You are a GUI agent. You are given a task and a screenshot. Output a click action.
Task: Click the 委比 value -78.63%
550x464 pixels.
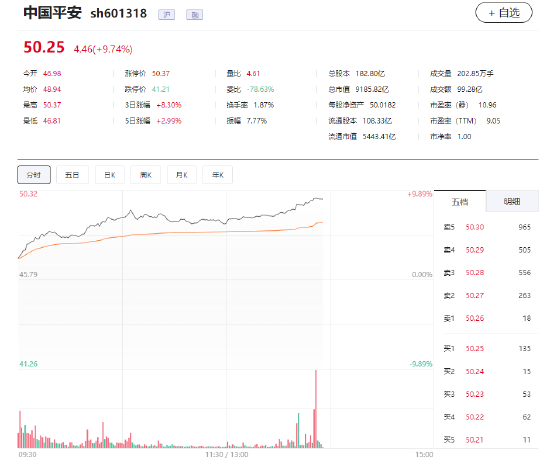(260, 89)
